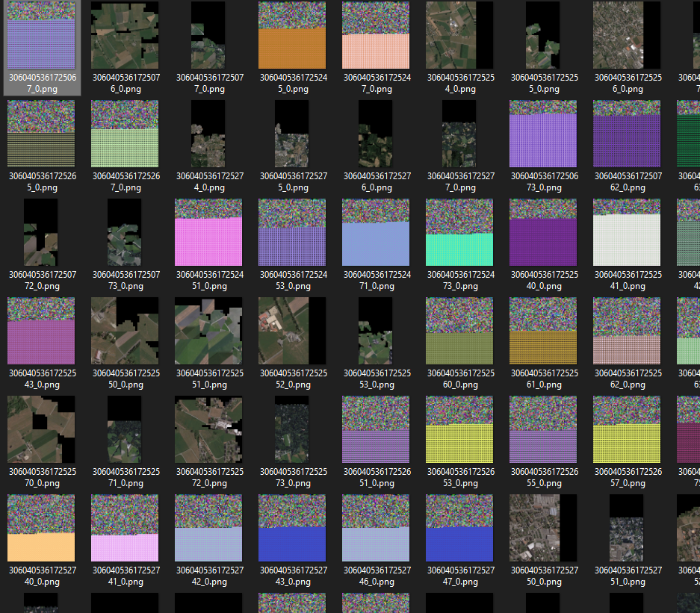Image resolution: width=700 pixels, height=613 pixels.
Task: Click file name 30604053617252751_0.png
Action: 628,576
